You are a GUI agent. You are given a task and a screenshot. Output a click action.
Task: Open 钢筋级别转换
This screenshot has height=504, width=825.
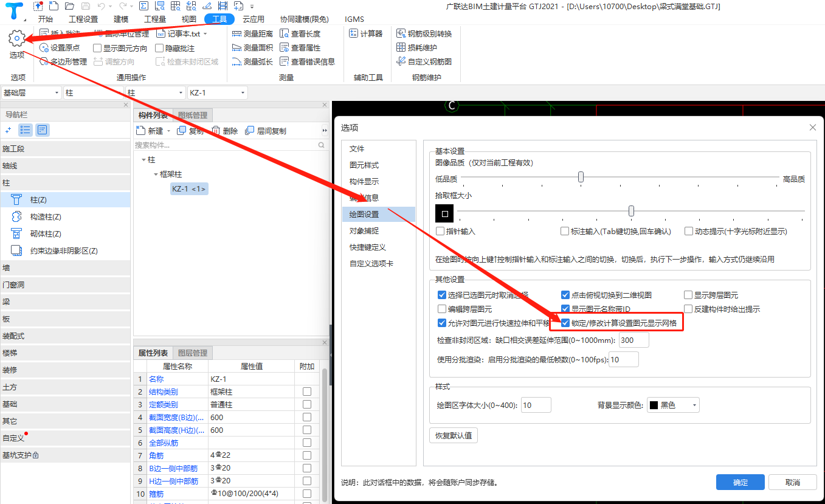click(424, 33)
